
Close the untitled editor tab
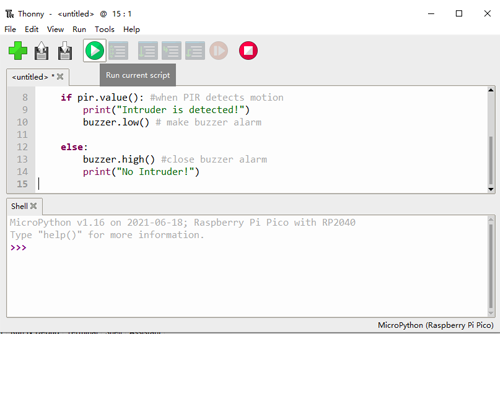click(x=60, y=77)
